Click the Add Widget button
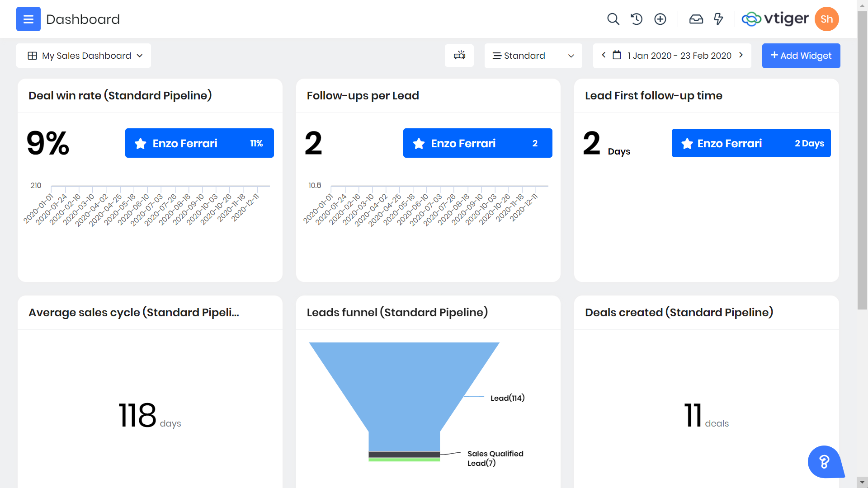868x488 pixels. tap(801, 56)
